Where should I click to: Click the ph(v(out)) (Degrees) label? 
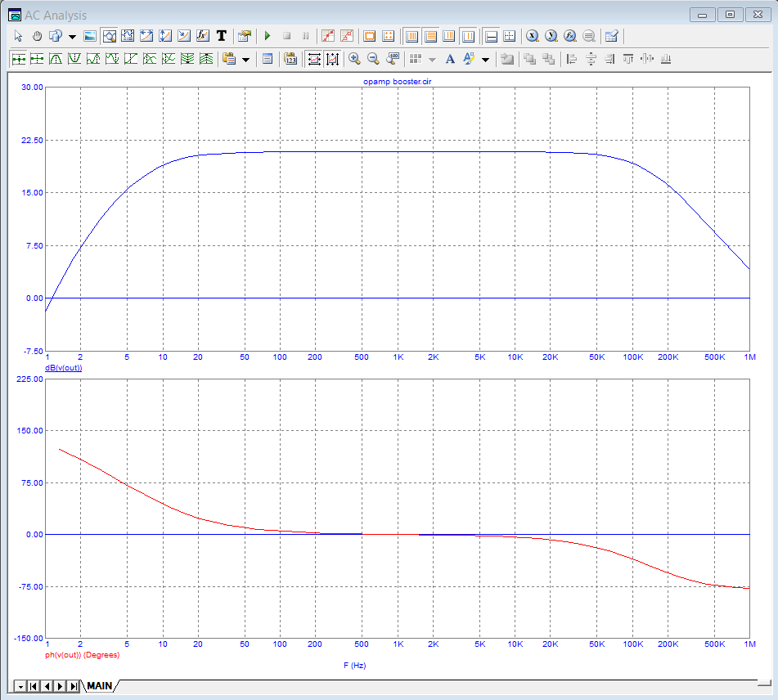[83, 655]
